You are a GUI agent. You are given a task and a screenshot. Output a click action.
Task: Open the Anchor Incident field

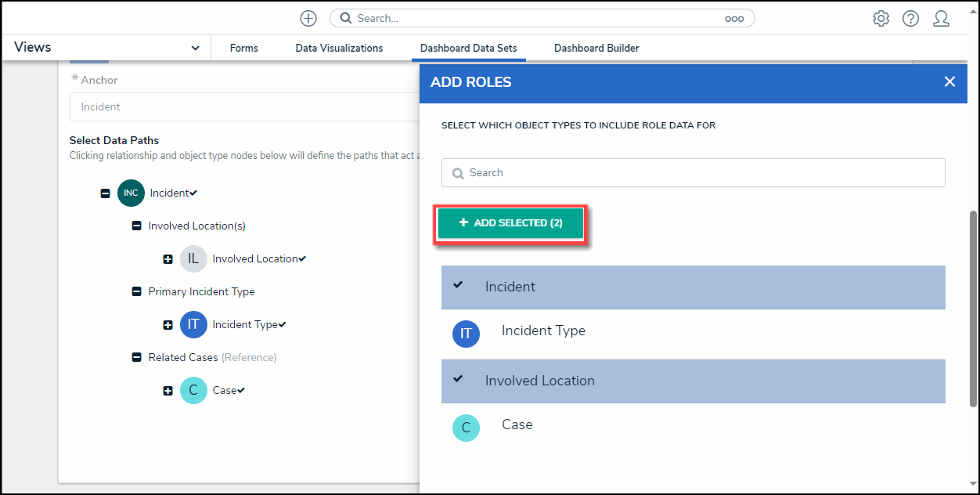[244, 107]
